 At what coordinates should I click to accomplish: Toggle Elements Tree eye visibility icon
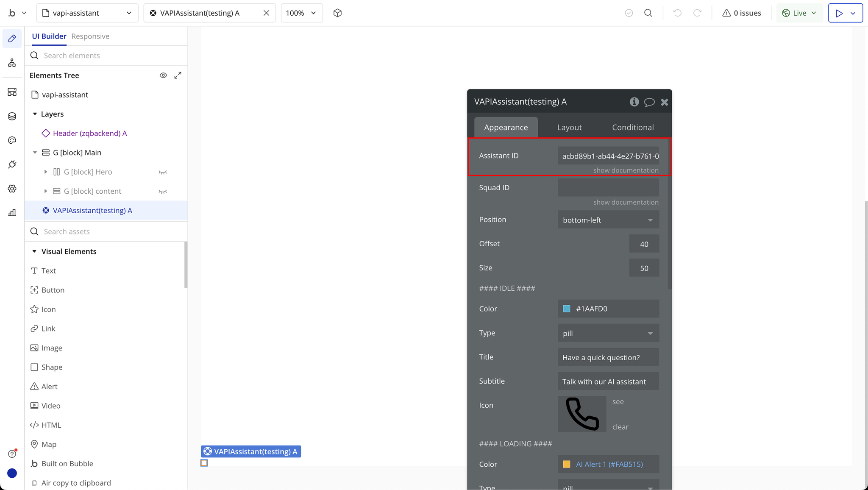[163, 75]
